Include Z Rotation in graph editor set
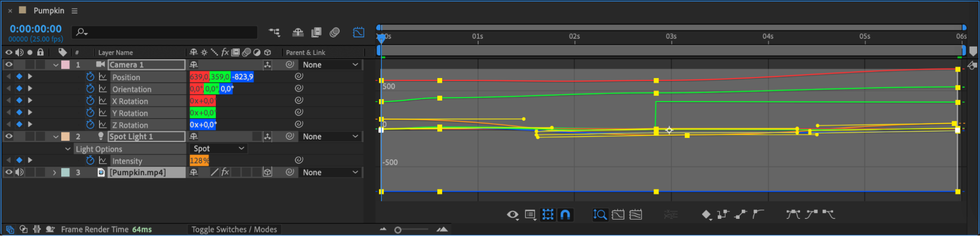 pyautogui.click(x=103, y=125)
